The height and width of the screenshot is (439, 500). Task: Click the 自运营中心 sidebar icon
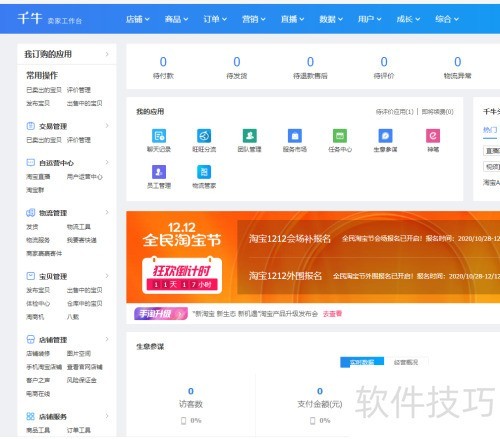[x=30, y=163]
